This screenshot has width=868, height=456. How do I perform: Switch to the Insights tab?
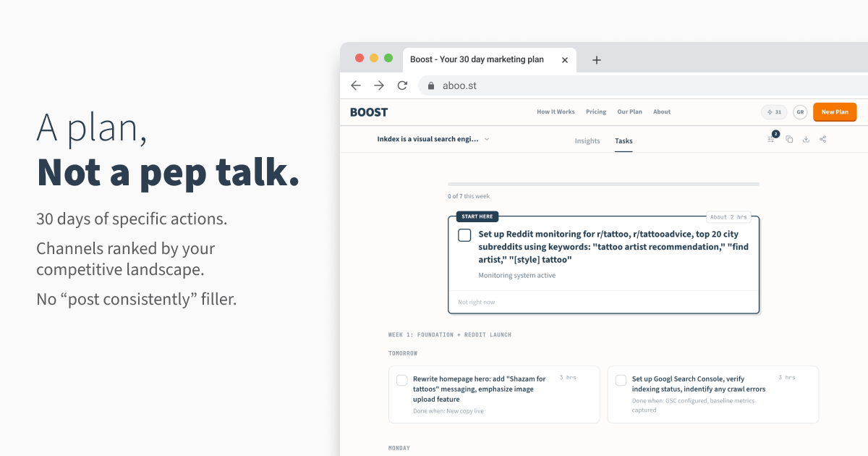(x=587, y=140)
